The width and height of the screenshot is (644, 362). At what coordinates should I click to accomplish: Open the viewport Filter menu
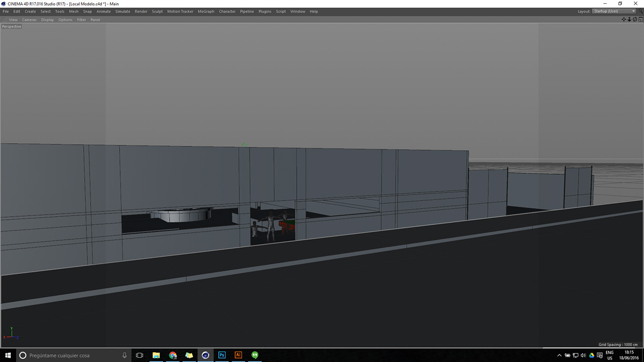point(82,20)
